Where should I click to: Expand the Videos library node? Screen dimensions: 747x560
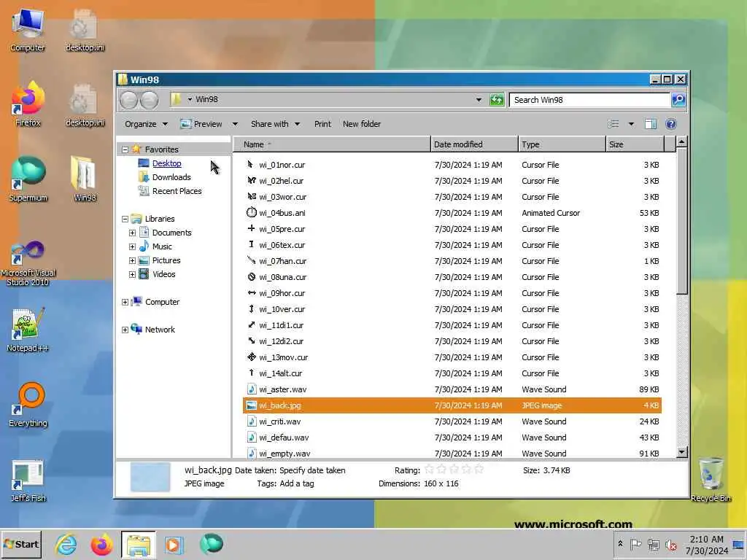coord(132,274)
